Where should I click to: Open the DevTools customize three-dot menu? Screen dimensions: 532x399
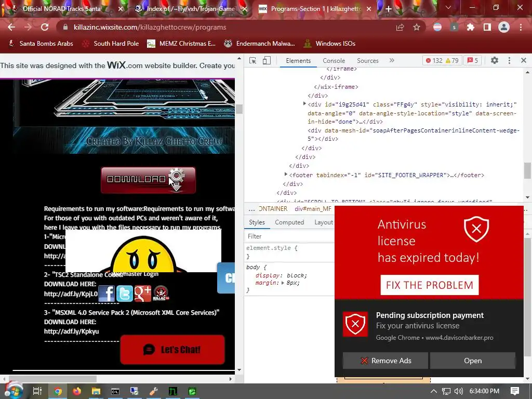coord(509,60)
